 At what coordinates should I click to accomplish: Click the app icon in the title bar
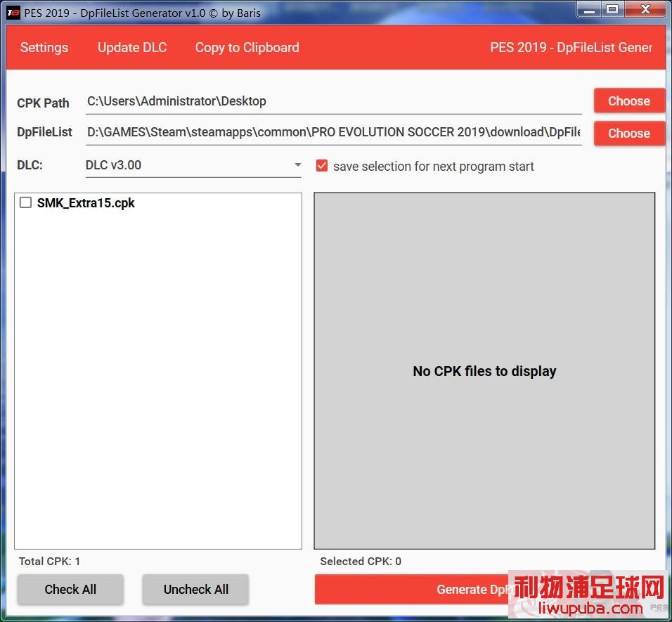point(13,13)
